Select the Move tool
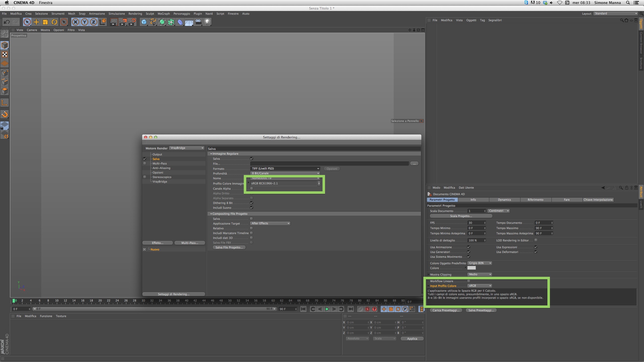The height and width of the screenshot is (362, 644). [x=36, y=22]
